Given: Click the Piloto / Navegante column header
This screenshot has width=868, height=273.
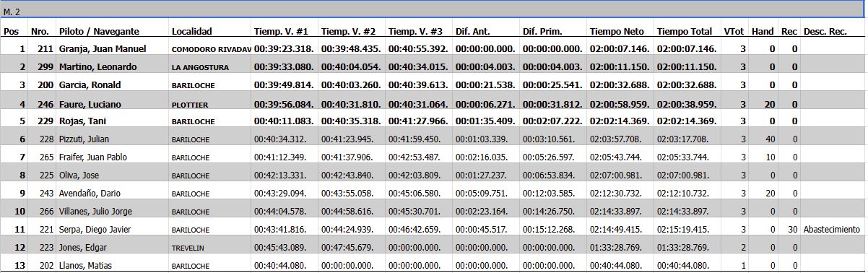Looking at the screenshot, I should coord(98,32).
